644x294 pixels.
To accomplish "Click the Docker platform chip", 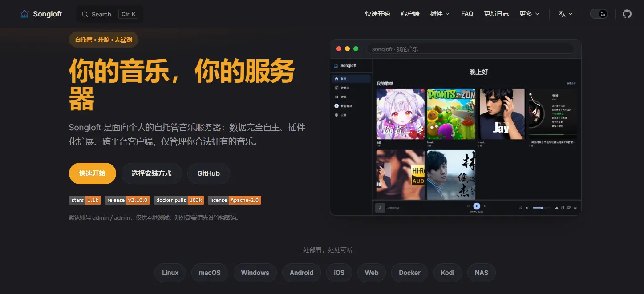I will click(410, 273).
